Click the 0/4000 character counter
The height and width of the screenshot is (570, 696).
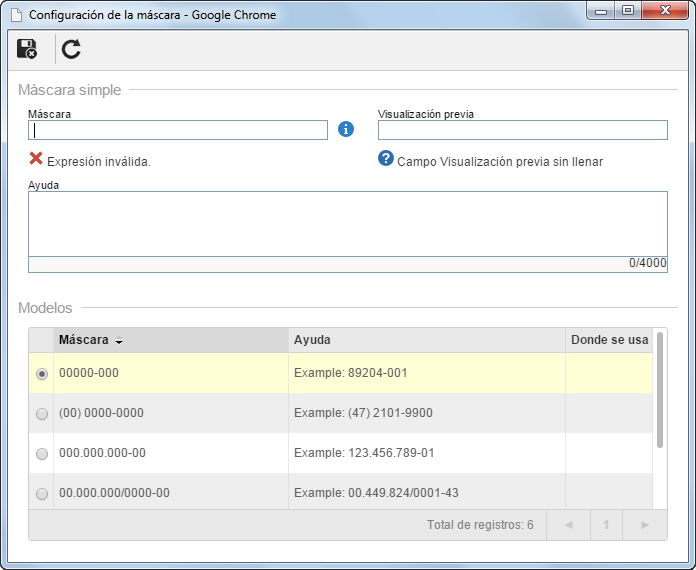648,263
